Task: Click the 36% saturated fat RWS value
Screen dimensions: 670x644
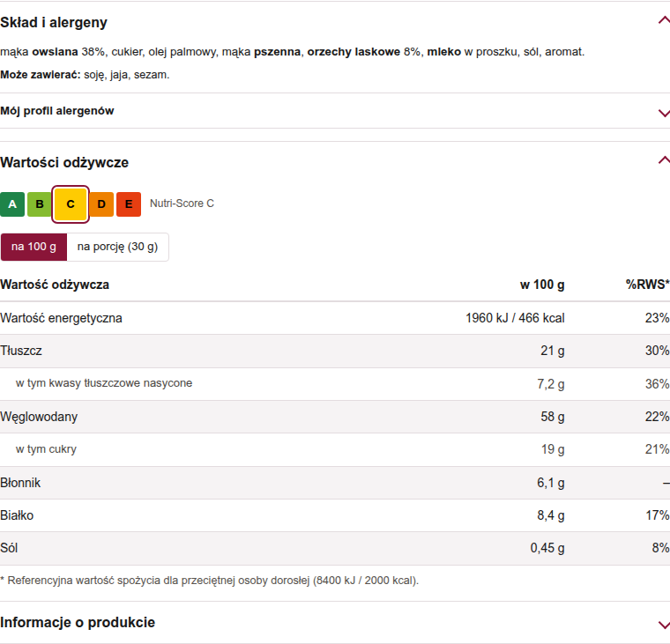Action: tap(657, 384)
